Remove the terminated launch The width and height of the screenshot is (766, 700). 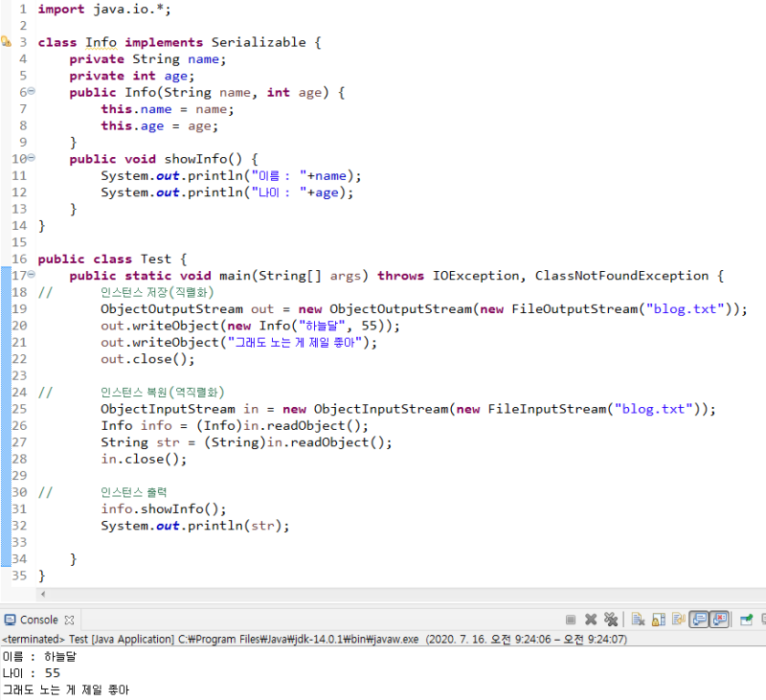[x=590, y=619]
